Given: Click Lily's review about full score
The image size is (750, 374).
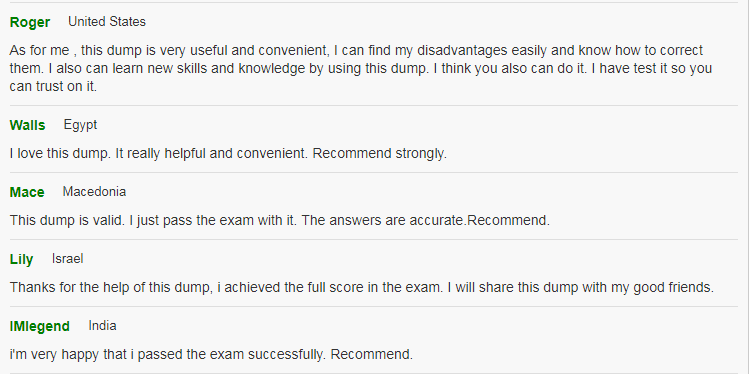Looking at the screenshot, I should (362, 287).
